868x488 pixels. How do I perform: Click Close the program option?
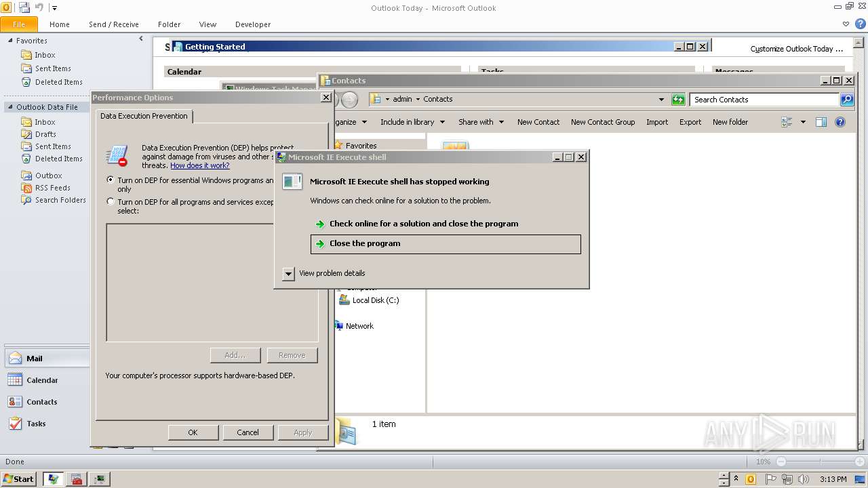point(446,244)
